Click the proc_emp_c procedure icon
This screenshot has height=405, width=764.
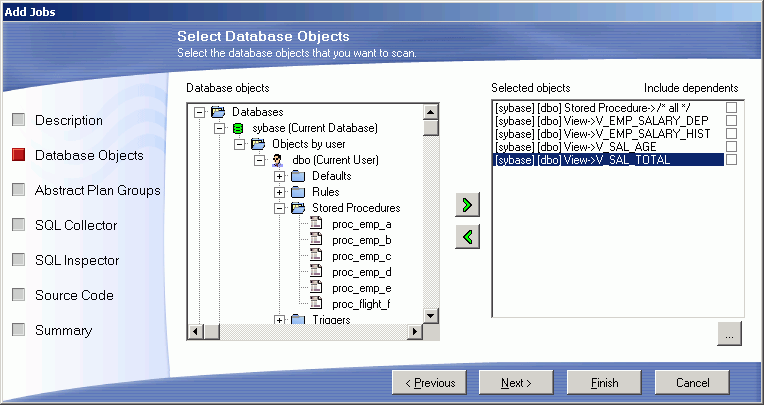[317, 256]
